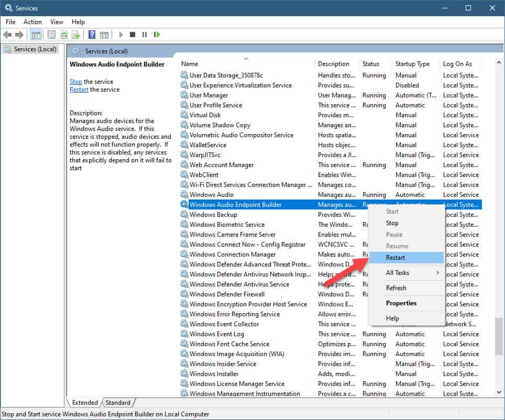505x420 pixels.
Task: Select the Windows Image Acquisition (WIA) row
Action: (331, 354)
